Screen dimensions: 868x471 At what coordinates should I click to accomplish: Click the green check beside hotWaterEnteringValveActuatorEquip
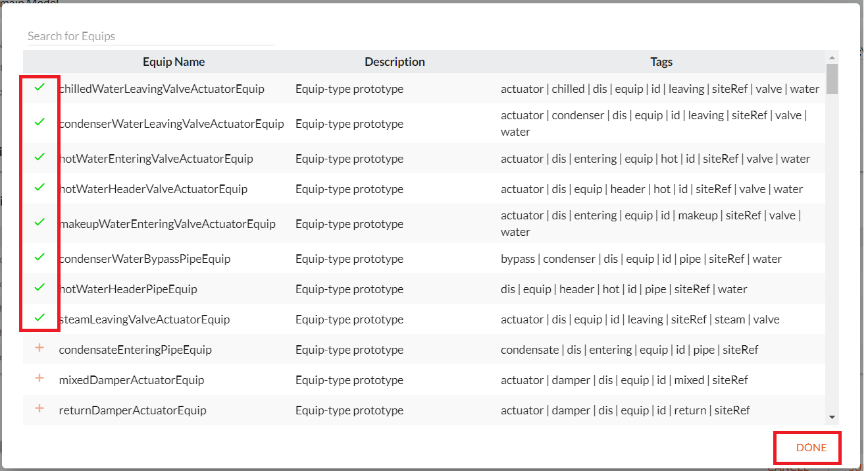point(39,157)
